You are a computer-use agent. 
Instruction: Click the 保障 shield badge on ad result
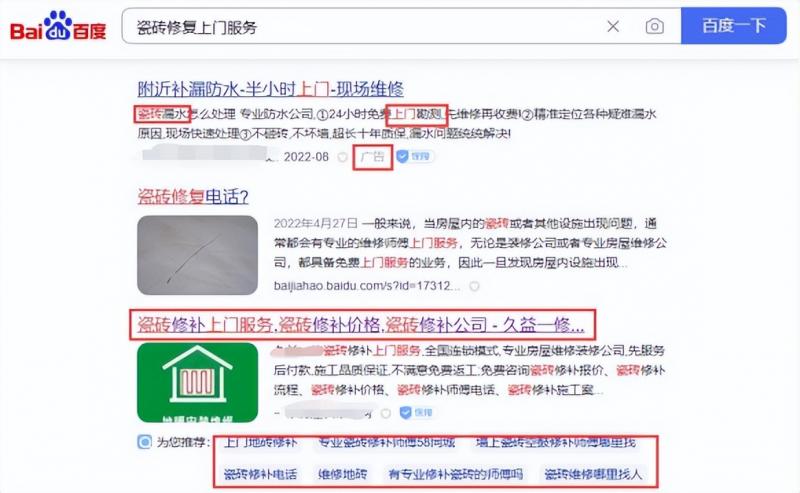pos(415,157)
